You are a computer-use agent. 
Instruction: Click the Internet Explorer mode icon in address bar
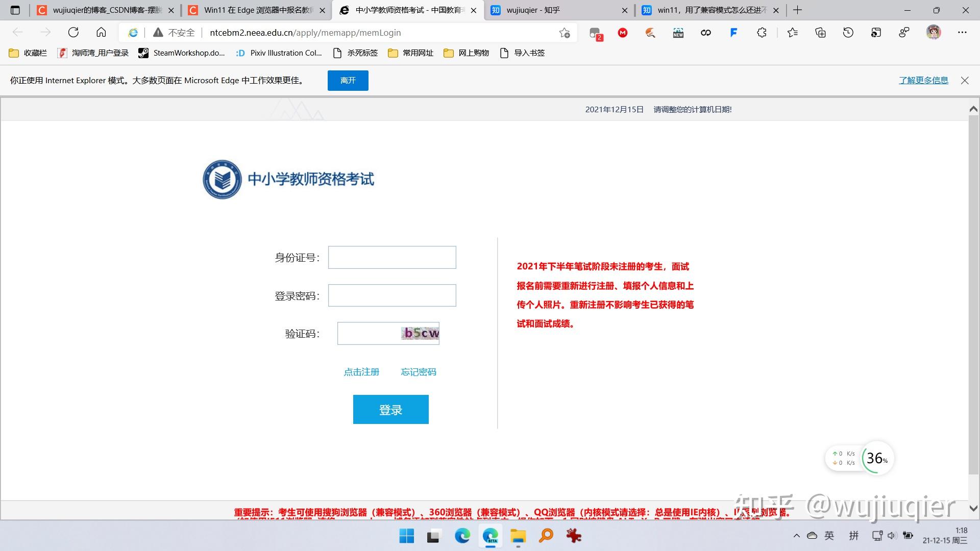click(x=133, y=33)
